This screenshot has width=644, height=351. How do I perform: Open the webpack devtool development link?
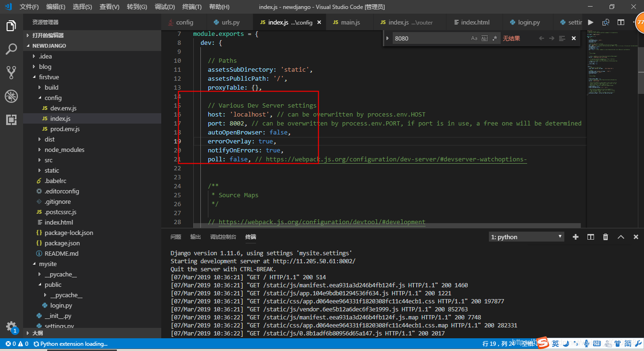(x=322, y=222)
